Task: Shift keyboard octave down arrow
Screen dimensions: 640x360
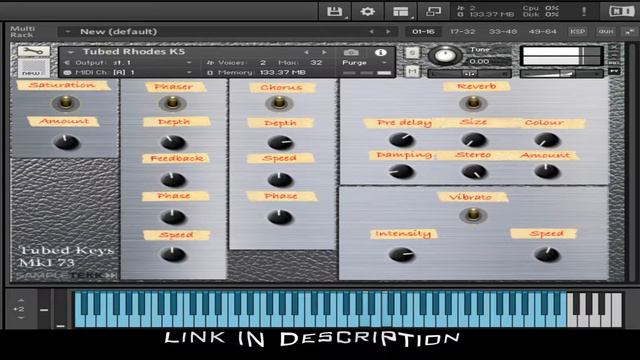Action: pos(21,318)
